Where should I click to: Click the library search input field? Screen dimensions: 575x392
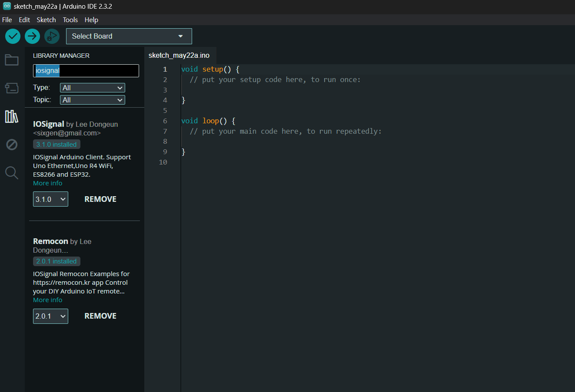pos(86,71)
